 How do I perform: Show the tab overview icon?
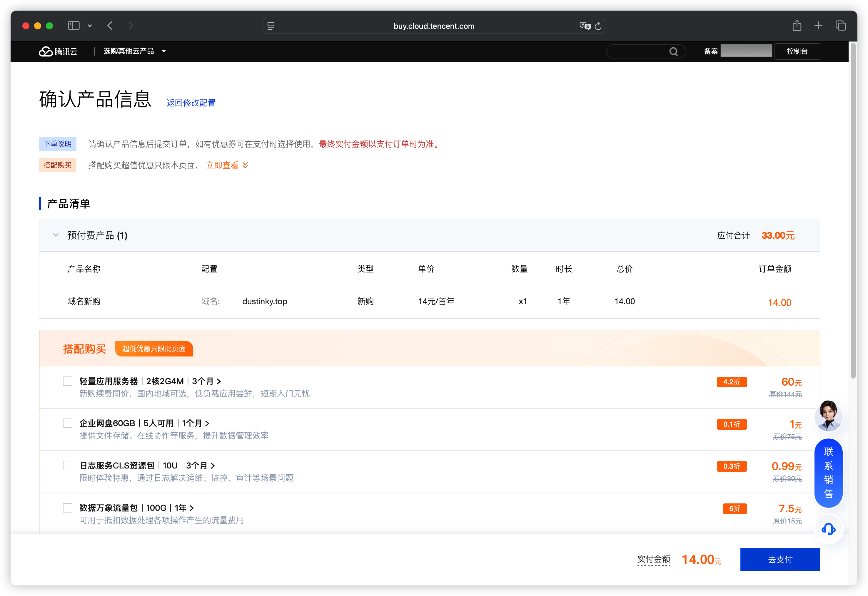[841, 26]
